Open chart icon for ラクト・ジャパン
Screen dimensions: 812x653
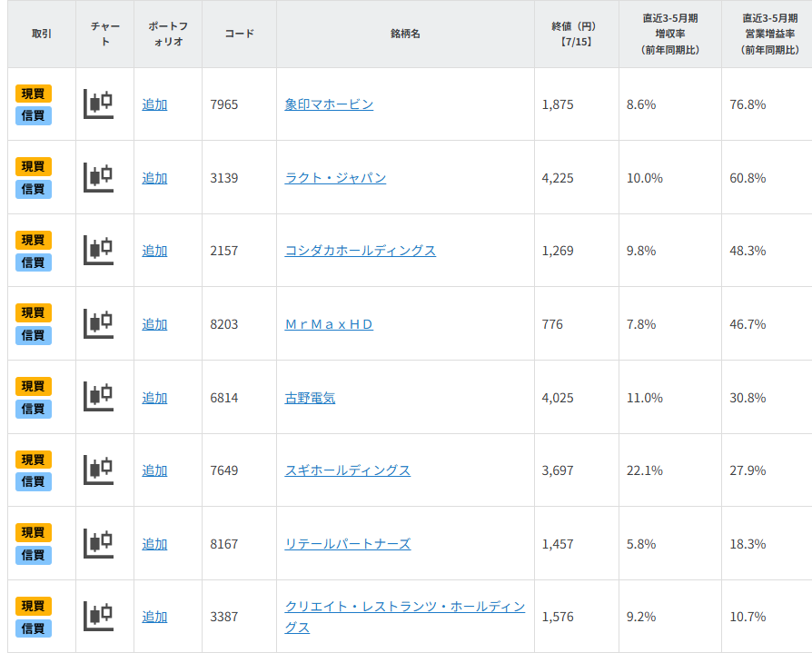(x=98, y=177)
